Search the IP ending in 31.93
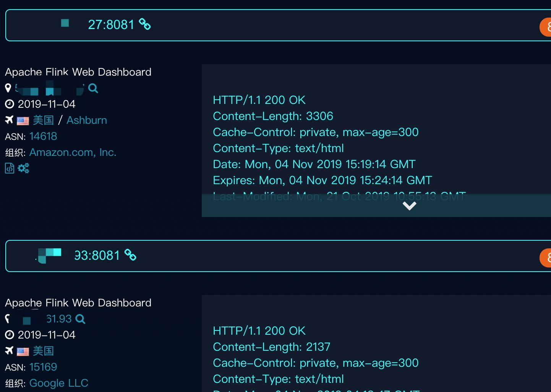551x392 pixels. 80,319
